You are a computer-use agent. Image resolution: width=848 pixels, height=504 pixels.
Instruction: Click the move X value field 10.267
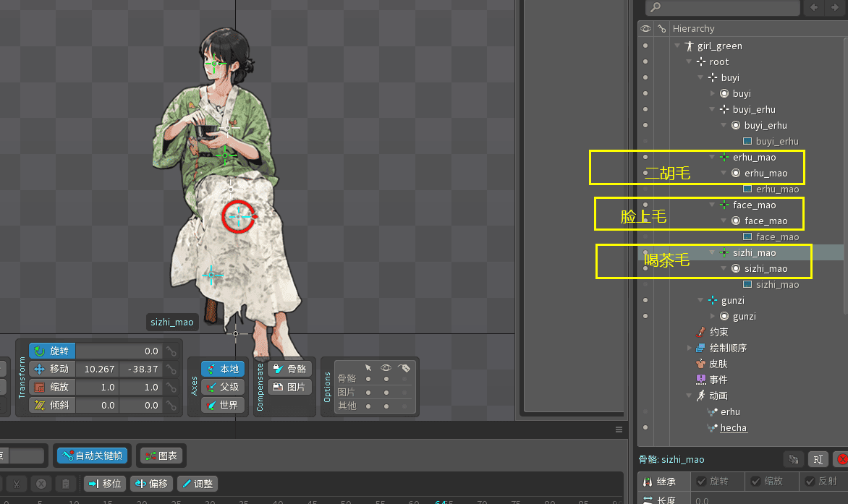[x=99, y=369]
